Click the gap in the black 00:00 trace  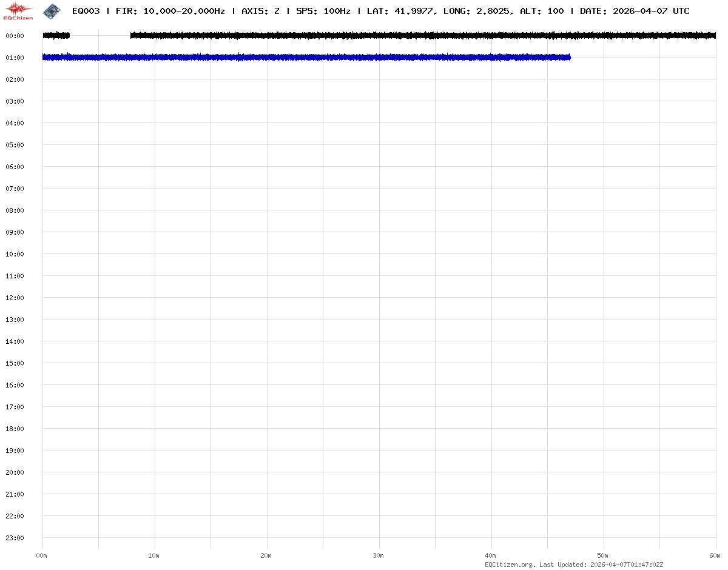[100, 36]
